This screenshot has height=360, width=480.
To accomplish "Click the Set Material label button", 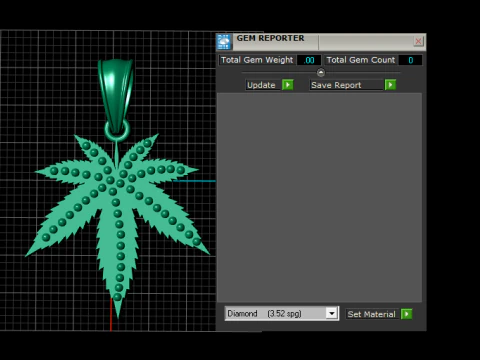I will 372,314.
